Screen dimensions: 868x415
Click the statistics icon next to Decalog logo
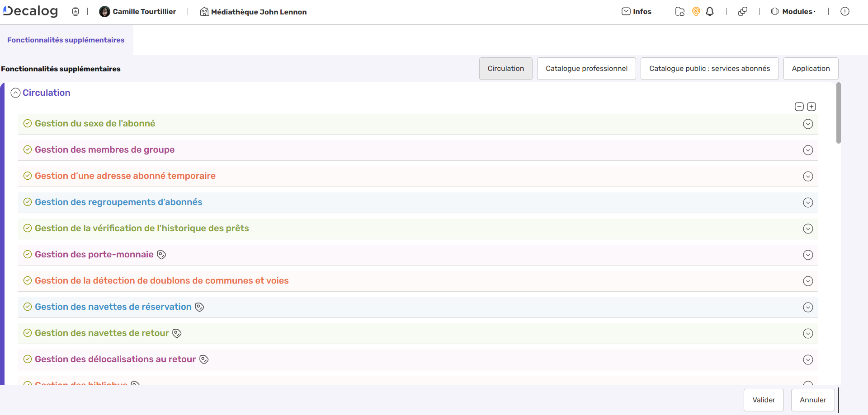[x=75, y=12]
